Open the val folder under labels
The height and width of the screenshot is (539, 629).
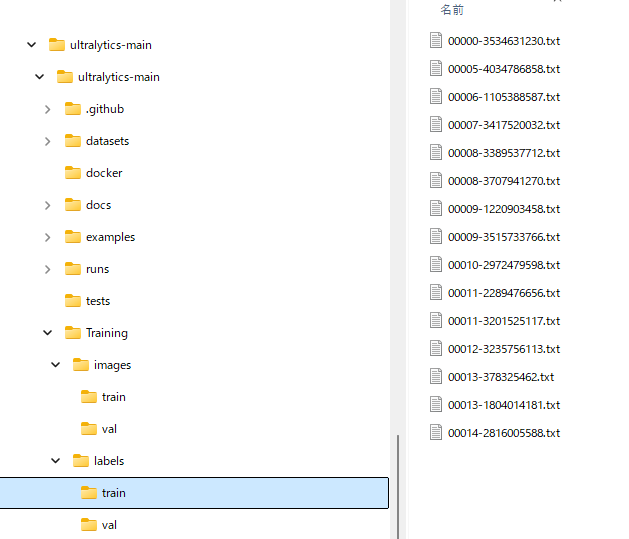click(109, 525)
